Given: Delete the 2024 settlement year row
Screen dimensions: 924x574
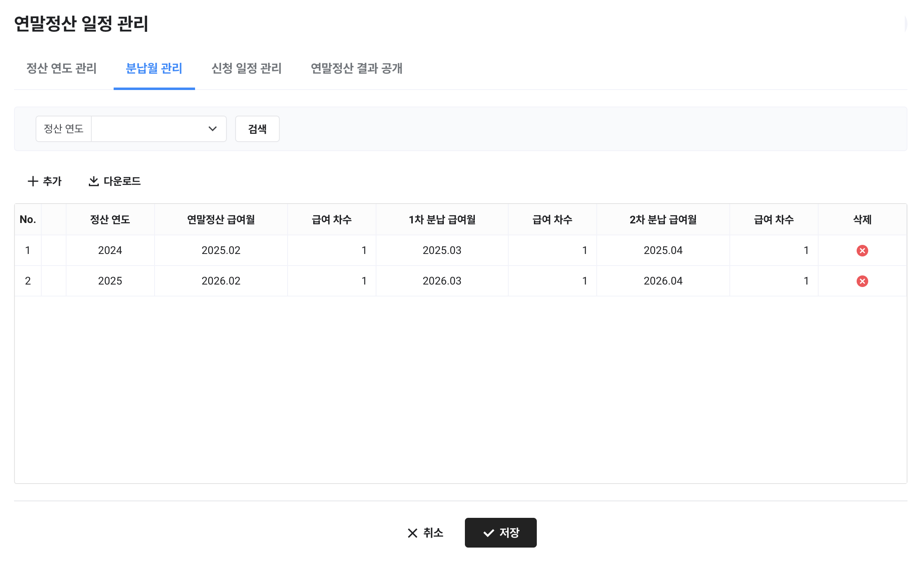Looking at the screenshot, I should coord(862,251).
